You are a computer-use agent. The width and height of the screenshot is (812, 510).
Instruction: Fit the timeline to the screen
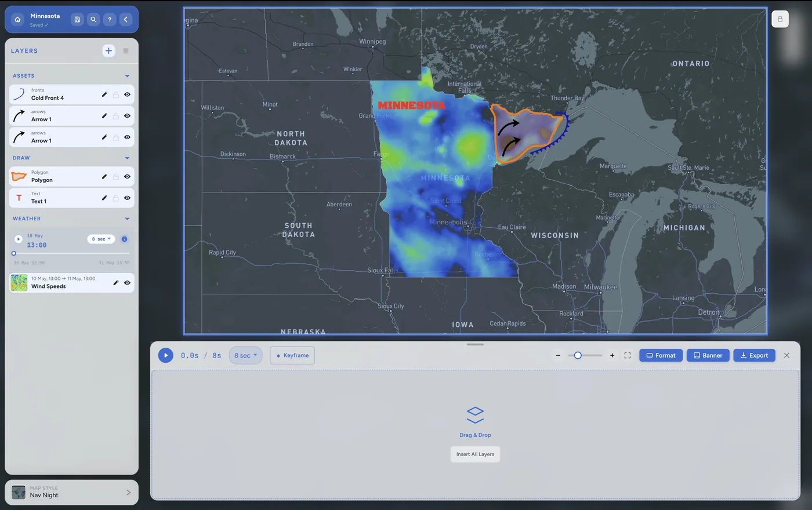628,356
